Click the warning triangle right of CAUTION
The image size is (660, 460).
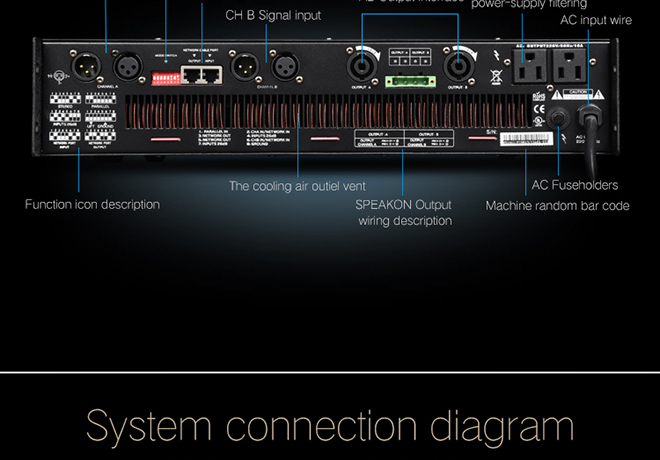[599, 94]
